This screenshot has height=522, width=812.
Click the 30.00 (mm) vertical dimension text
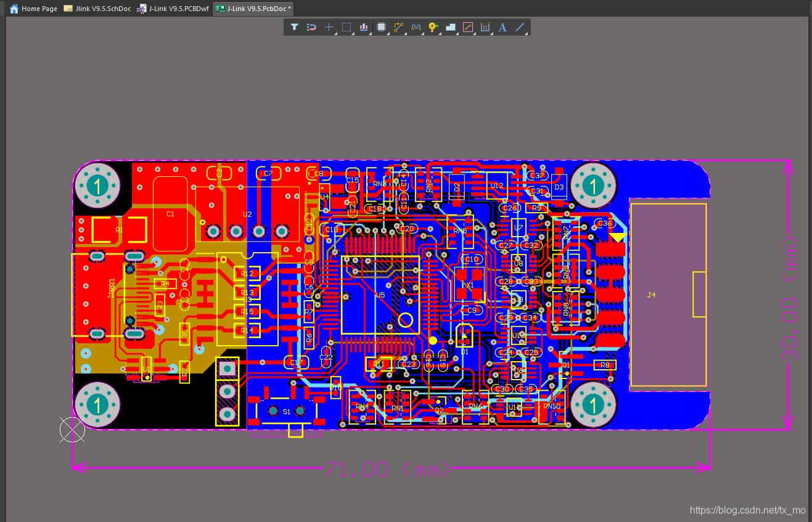click(x=790, y=300)
